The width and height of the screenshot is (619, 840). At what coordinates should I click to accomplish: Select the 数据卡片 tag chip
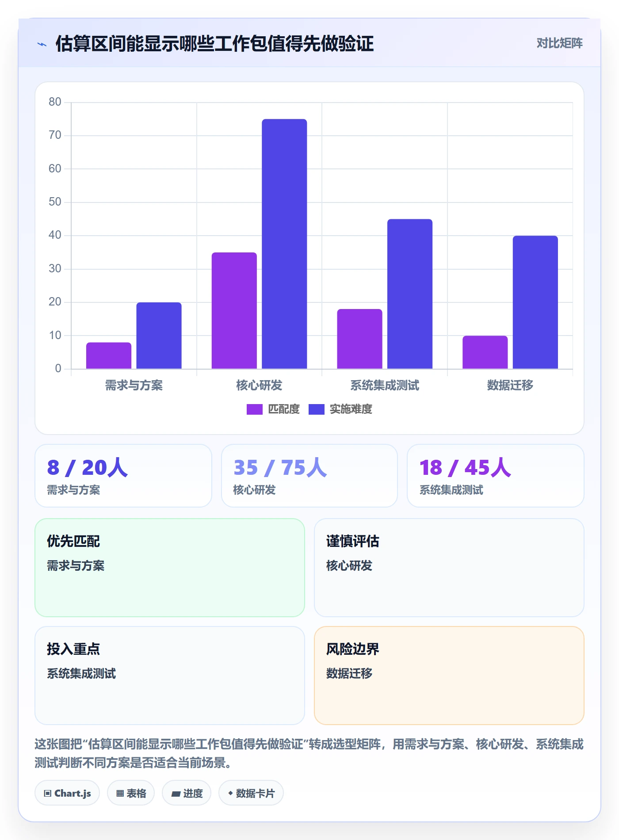tap(251, 793)
